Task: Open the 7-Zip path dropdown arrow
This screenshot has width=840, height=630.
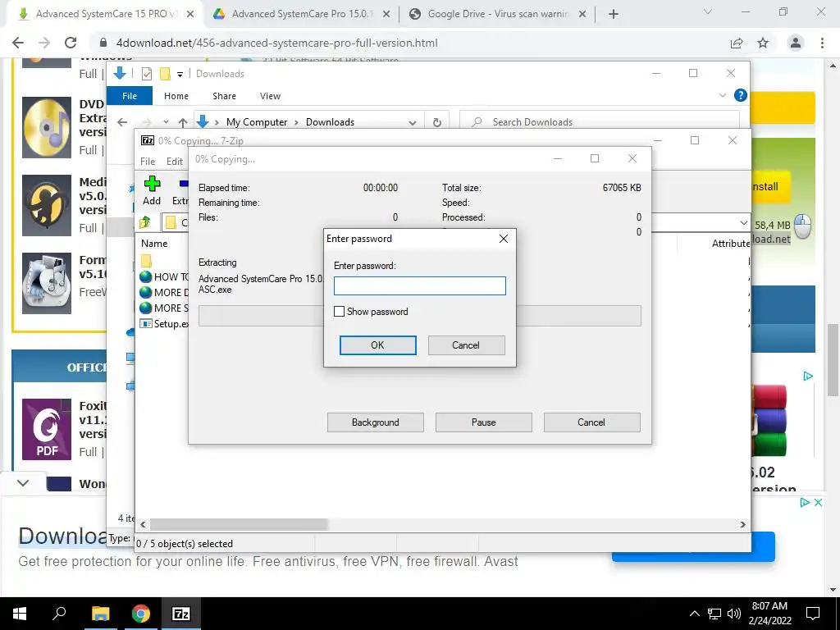Action: pos(743,222)
